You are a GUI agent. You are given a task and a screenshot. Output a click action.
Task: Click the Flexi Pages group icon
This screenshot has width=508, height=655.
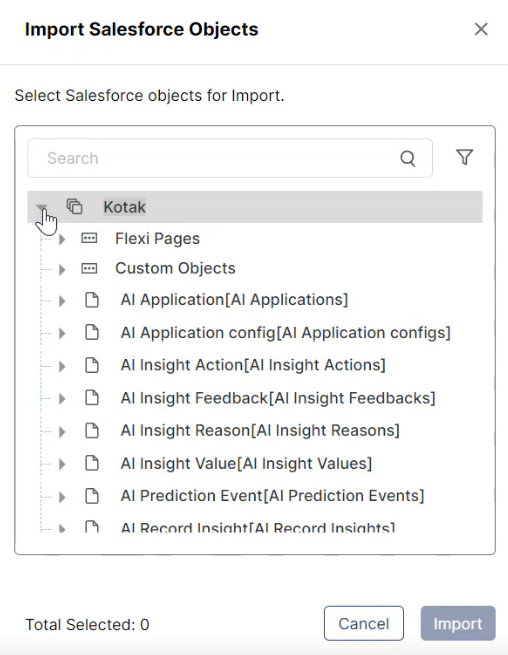point(89,239)
